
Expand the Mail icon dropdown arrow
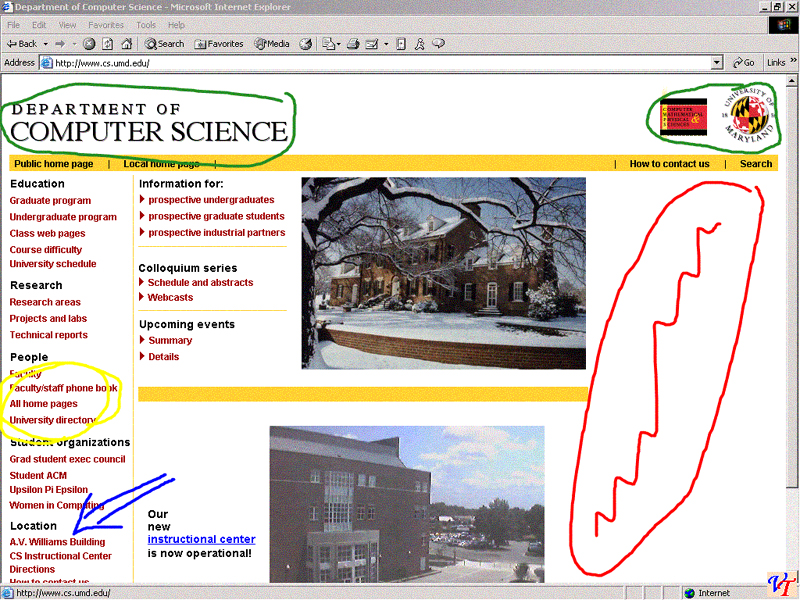[339, 44]
